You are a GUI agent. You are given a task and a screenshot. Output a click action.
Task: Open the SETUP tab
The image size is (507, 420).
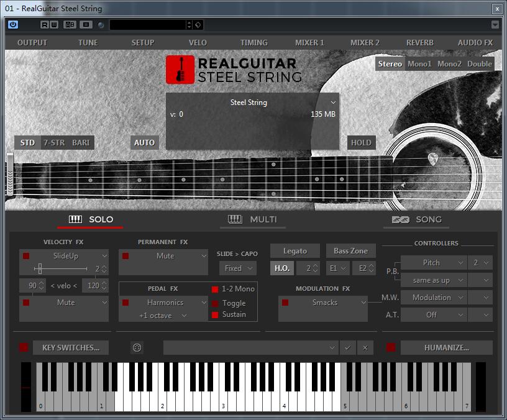tap(143, 43)
